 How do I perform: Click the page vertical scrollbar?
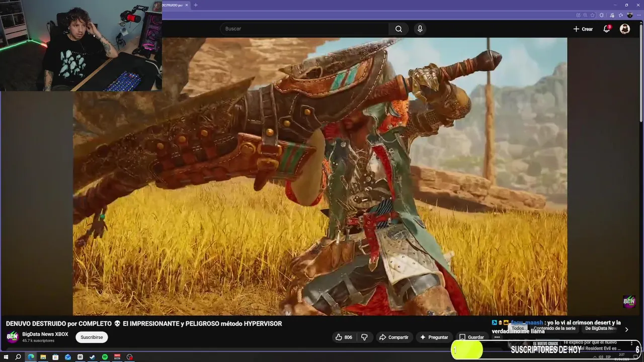coord(641,73)
